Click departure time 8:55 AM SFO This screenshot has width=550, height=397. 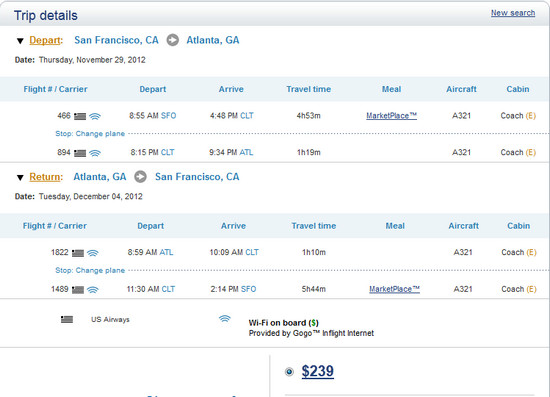pyautogui.click(x=153, y=116)
